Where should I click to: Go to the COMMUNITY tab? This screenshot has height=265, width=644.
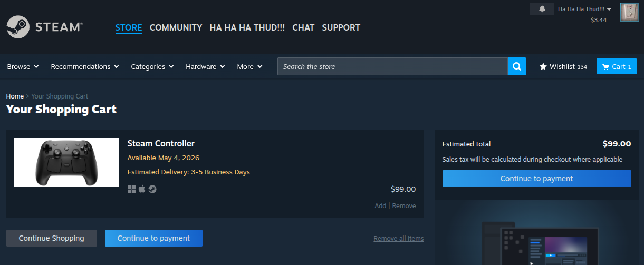tap(176, 27)
